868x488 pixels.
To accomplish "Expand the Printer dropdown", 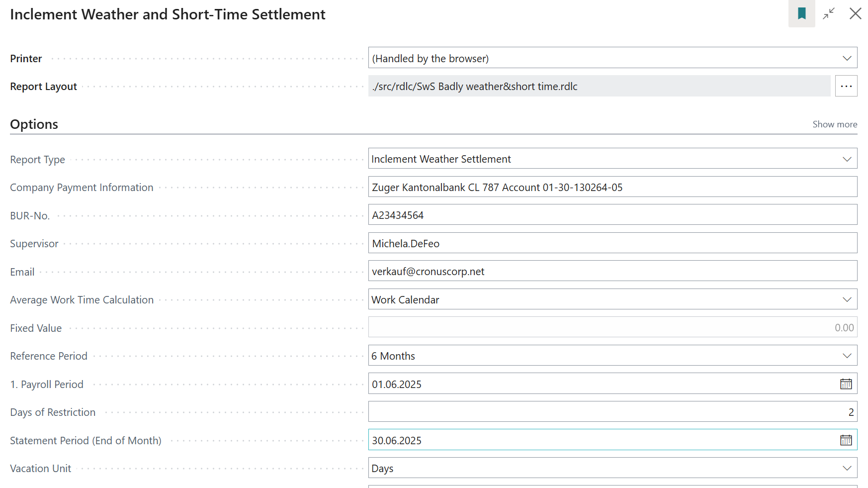I will pos(847,58).
